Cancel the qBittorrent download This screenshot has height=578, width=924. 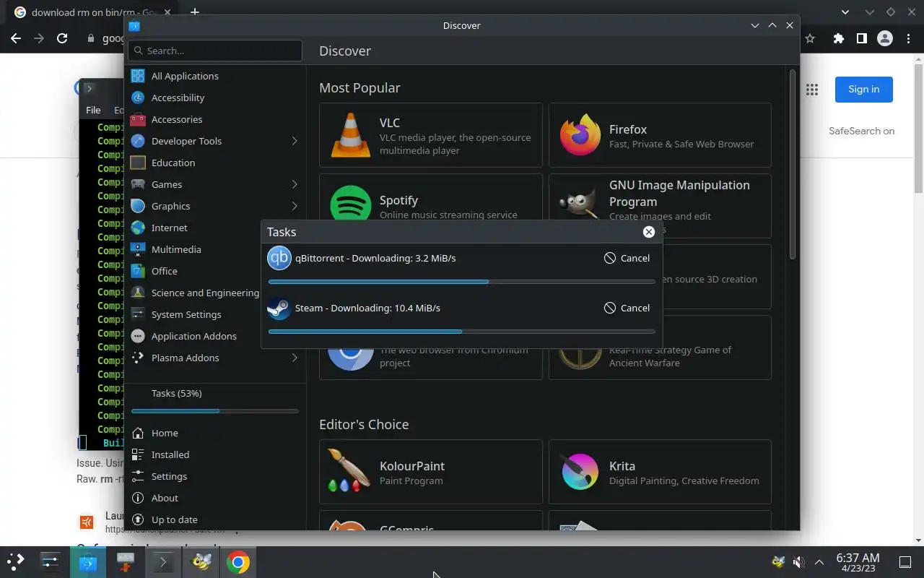(x=627, y=258)
